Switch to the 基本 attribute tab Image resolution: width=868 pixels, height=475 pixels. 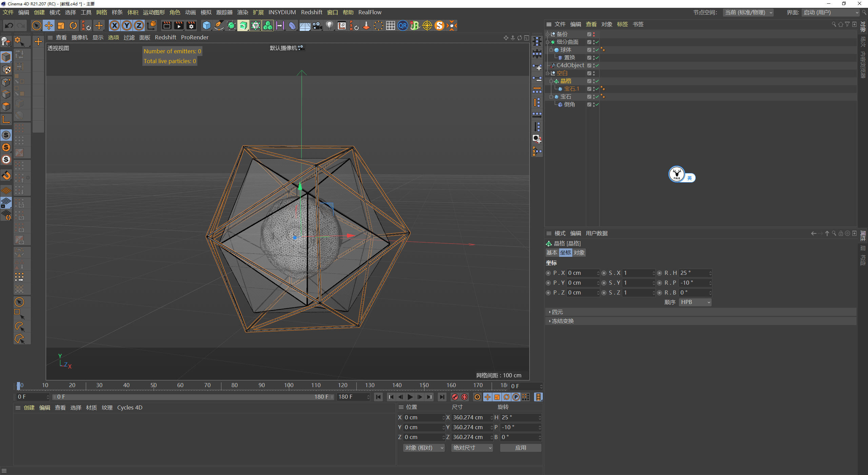[552, 253]
